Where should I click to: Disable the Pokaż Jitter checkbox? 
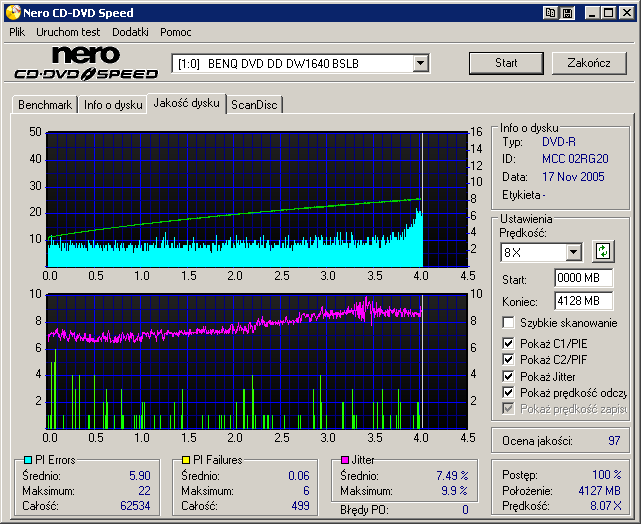tap(508, 376)
